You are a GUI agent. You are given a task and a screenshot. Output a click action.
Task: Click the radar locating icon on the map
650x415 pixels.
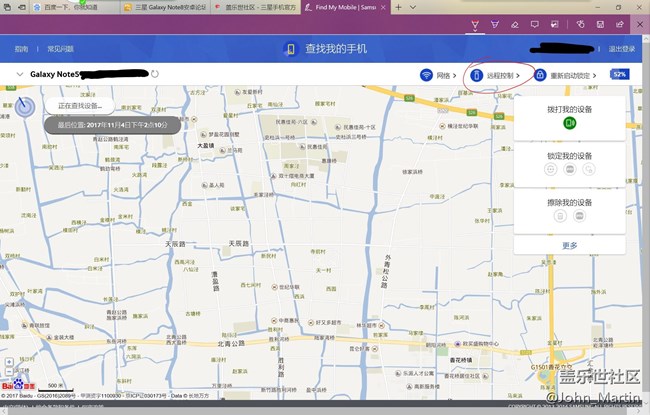[25, 107]
